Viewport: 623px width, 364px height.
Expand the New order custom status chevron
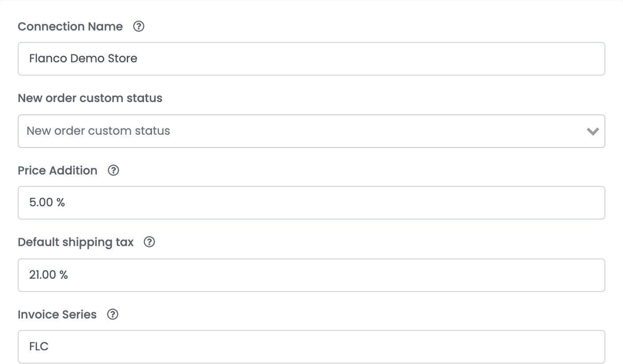pos(592,131)
